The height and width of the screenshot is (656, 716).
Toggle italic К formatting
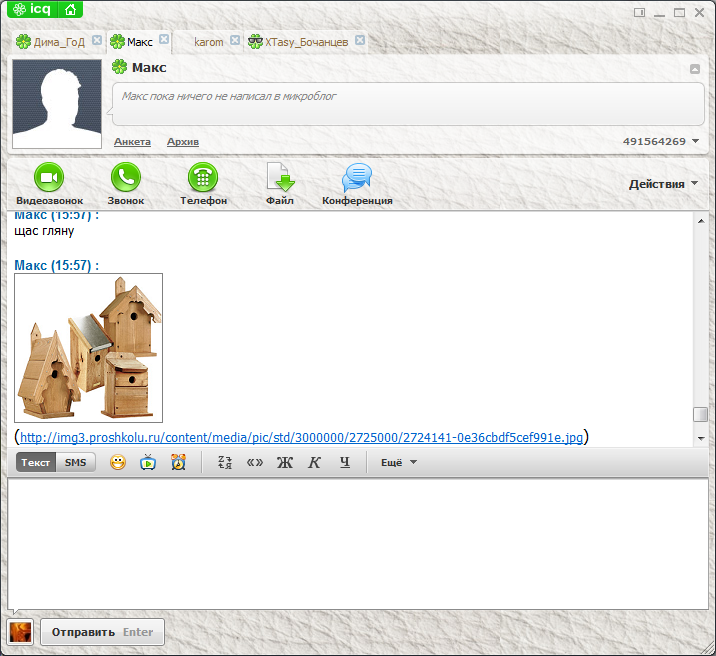pyautogui.click(x=315, y=462)
